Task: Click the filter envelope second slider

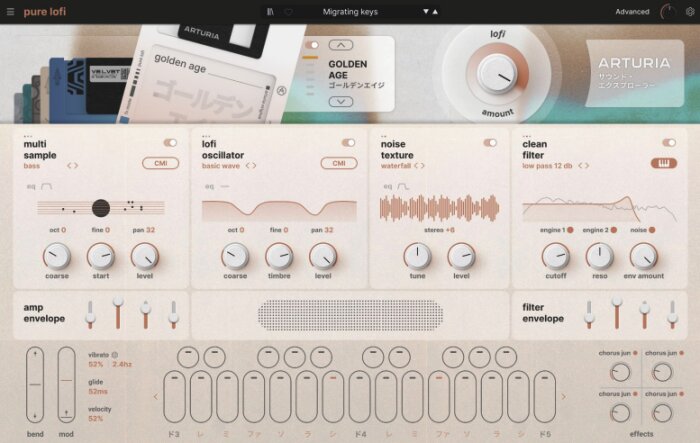Action: 617,313
